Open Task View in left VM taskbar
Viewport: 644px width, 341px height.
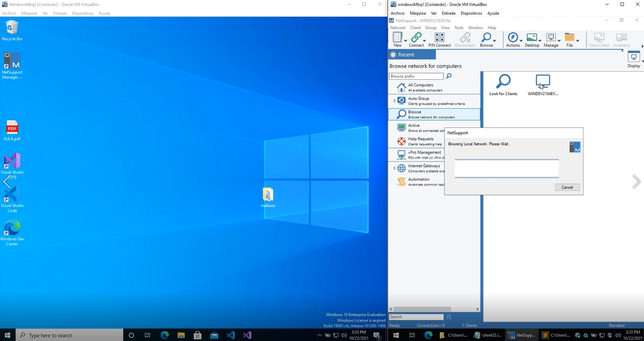pyautogui.click(x=148, y=335)
